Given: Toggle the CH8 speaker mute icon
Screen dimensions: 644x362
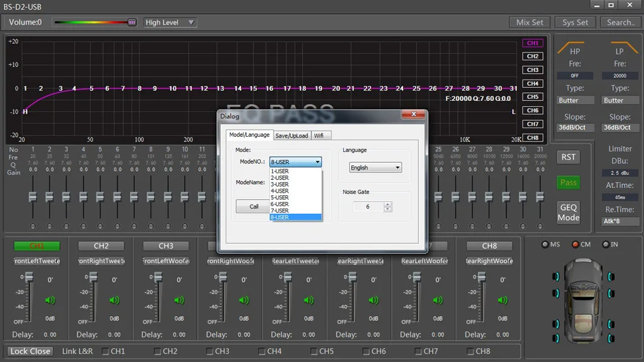Looking at the screenshot, I should point(503,300).
